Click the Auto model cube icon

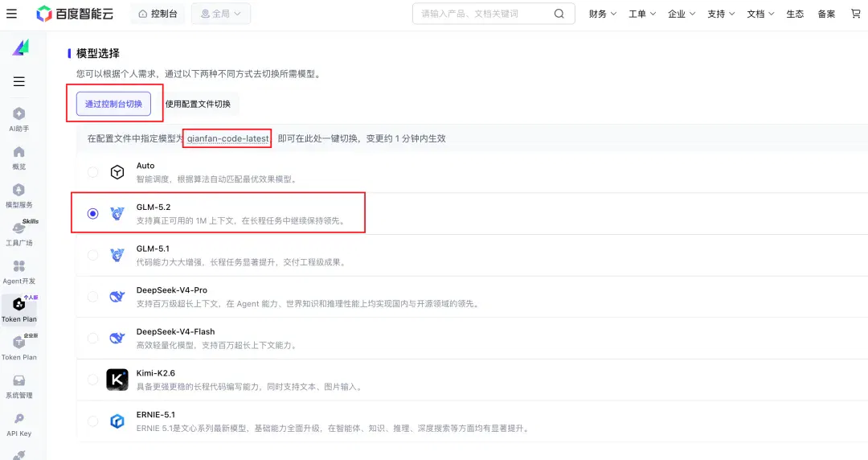tap(117, 172)
